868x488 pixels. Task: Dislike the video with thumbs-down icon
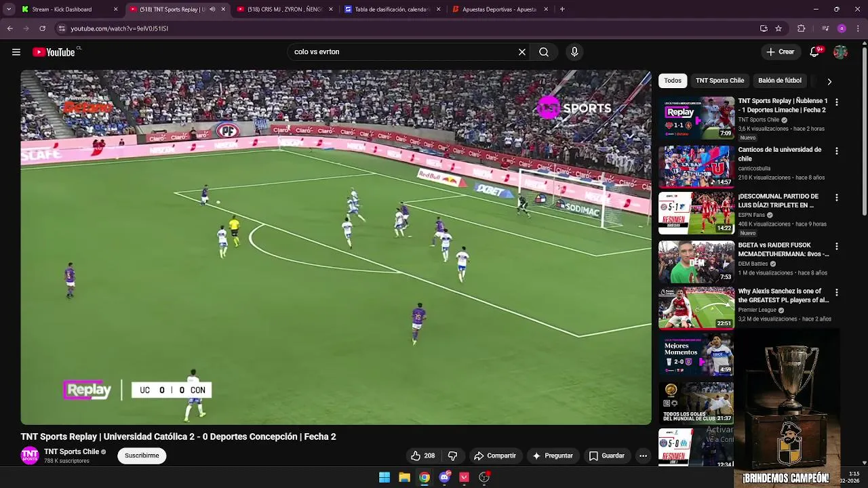[x=452, y=456]
